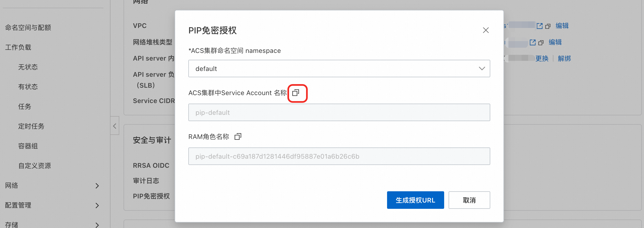Click the 生成授权URL button

click(415, 200)
